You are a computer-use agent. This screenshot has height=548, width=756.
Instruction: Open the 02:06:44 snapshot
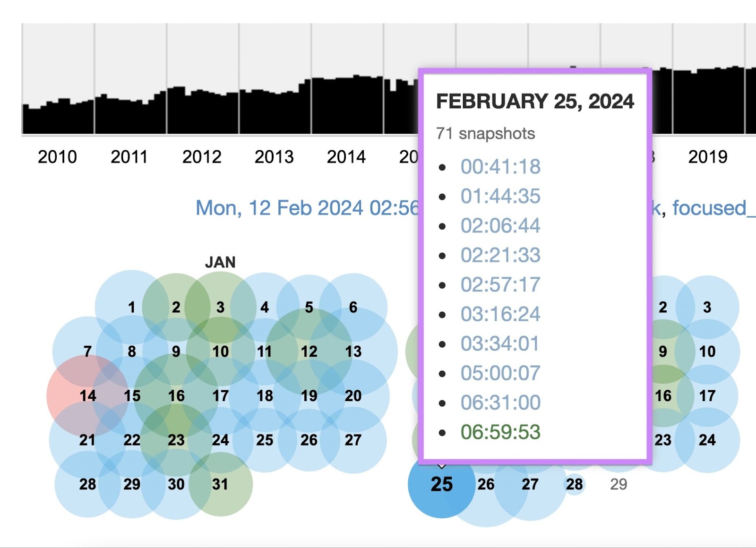pyautogui.click(x=500, y=225)
